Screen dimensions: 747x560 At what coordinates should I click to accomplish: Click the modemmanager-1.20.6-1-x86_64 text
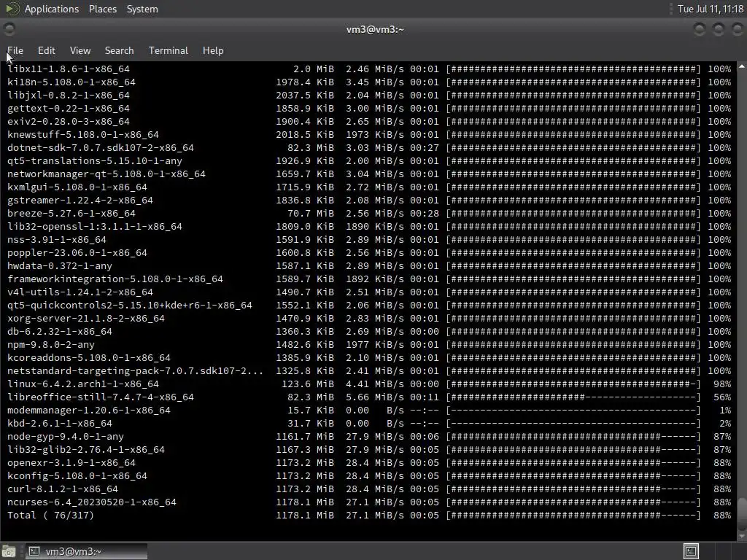(88, 411)
